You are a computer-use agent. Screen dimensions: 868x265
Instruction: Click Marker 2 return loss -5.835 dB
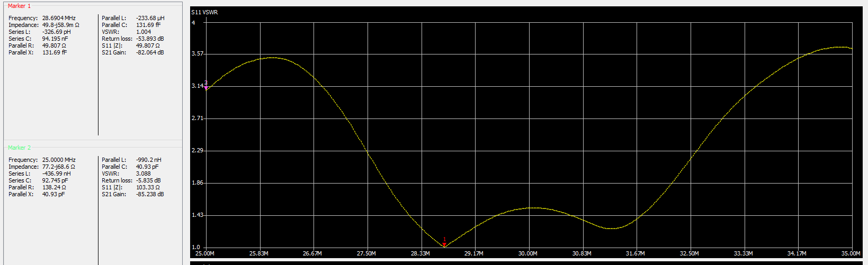pyautogui.click(x=148, y=180)
